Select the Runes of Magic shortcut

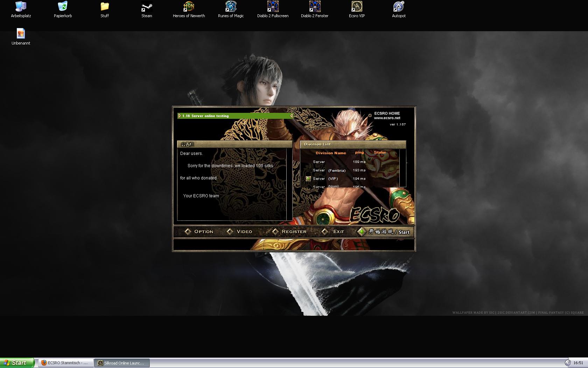click(x=231, y=7)
